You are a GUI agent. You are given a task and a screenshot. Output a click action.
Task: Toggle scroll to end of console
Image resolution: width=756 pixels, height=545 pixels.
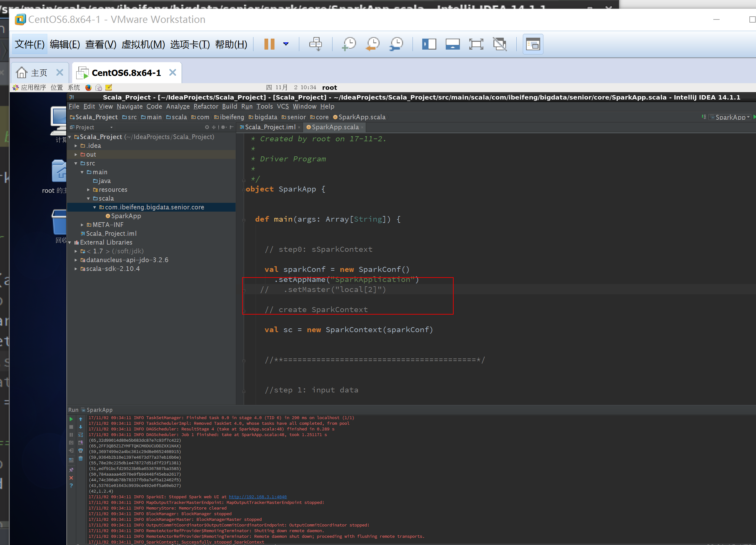(x=81, y=443)
